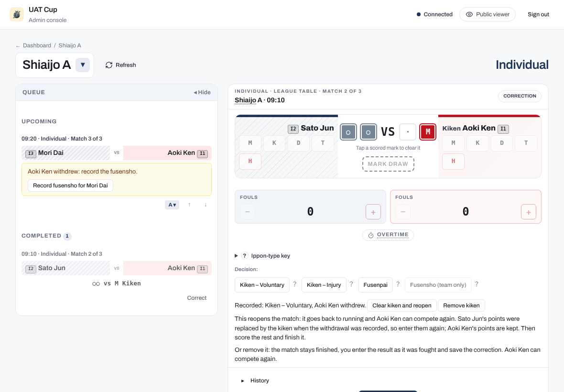Click MARK DRAW button
Screen dimensions: 564x392
tap(388, 164)
